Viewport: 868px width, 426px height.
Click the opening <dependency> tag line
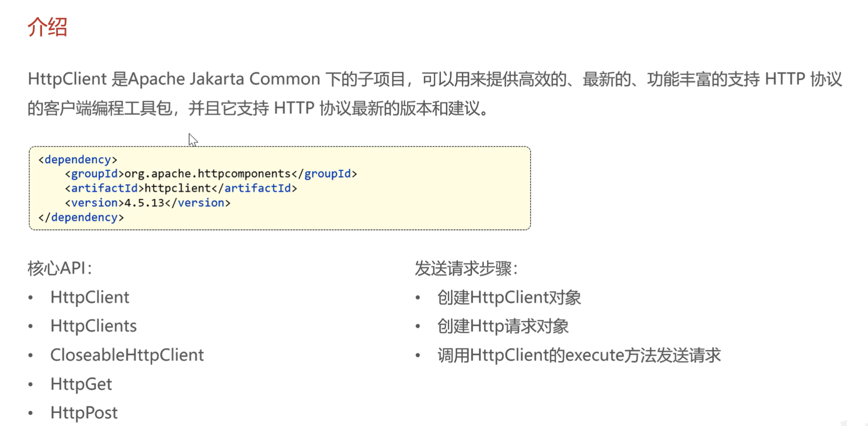[x=78, y=159]
